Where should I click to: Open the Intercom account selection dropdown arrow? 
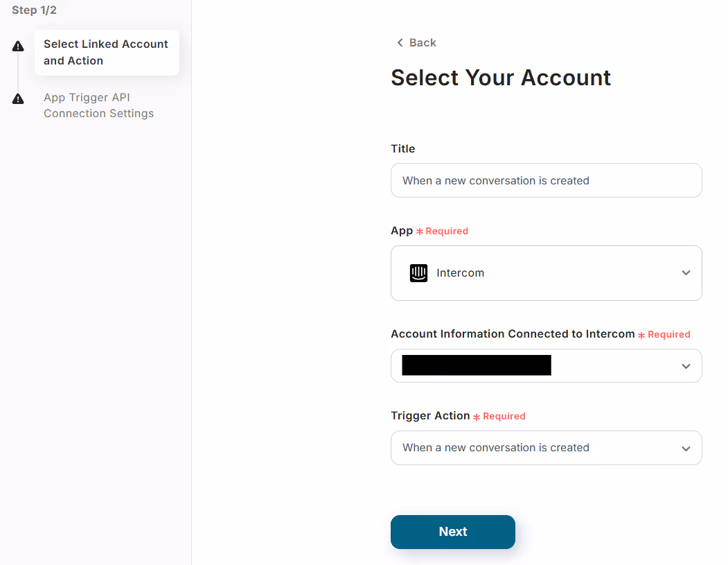[x=686, y=366]
